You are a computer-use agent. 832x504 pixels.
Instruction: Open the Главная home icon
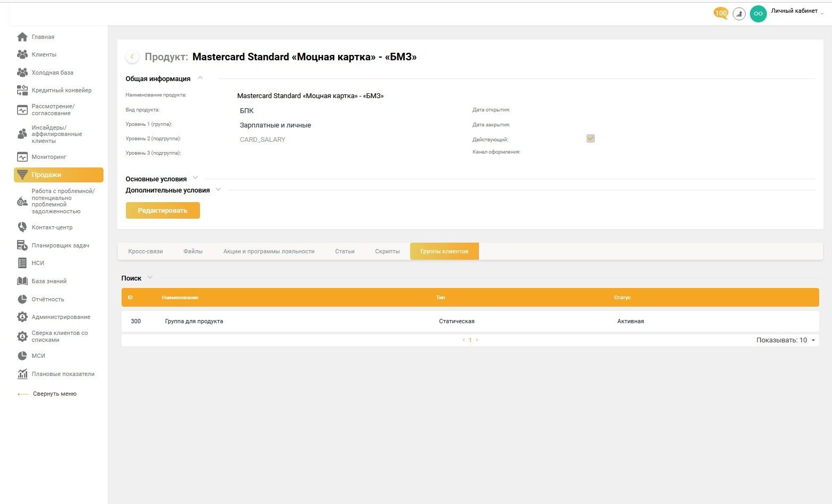pos(22,37)
